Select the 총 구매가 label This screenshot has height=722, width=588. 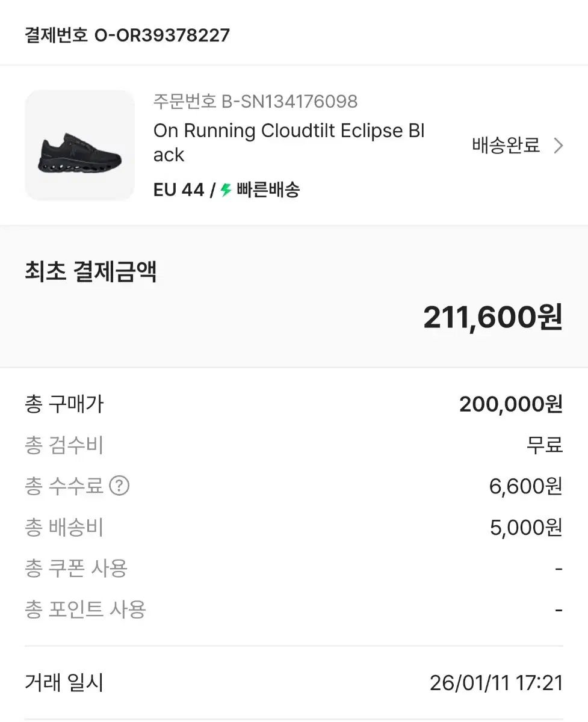[64, 404]
